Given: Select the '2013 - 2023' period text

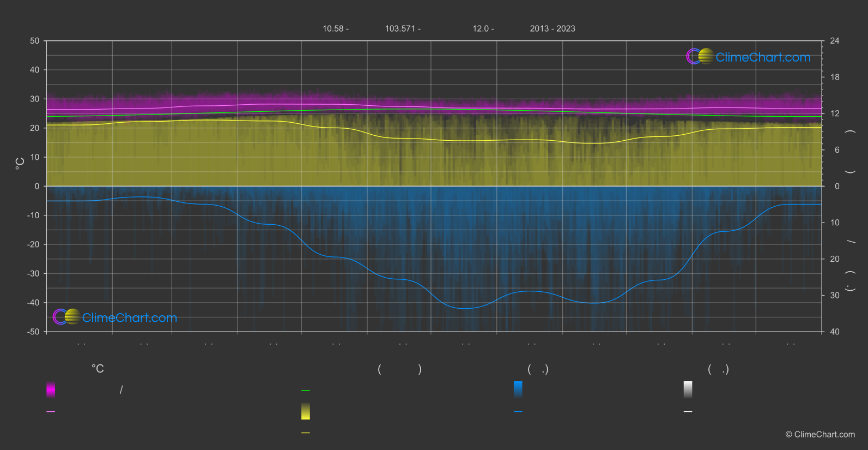Looking at the screenshot, I should pyautogui.click(x=553, y=28).
